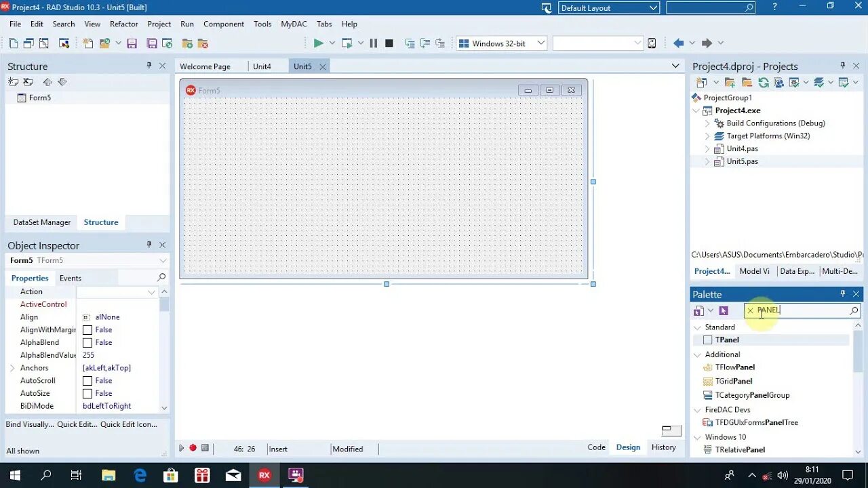Viewport: 868px width, 488px height.
Task: Switch to the Code view tab
Action: pyautogui.click(x=597, y=447)
